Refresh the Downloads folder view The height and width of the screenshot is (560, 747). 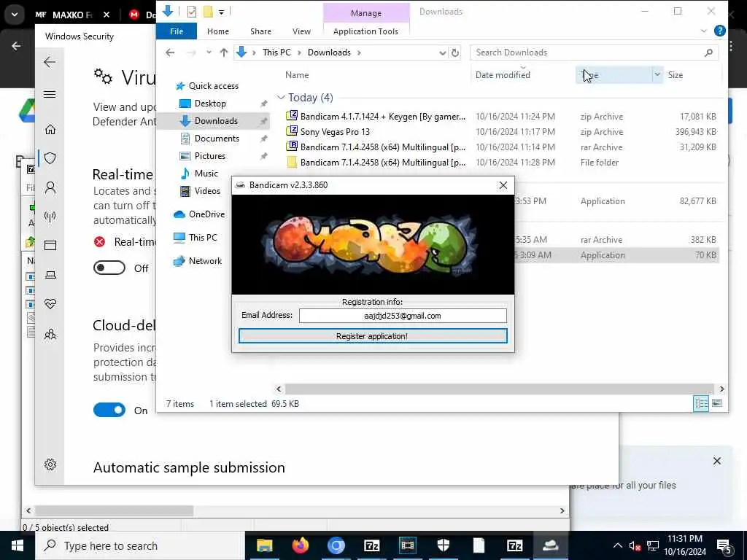[455, 52]
